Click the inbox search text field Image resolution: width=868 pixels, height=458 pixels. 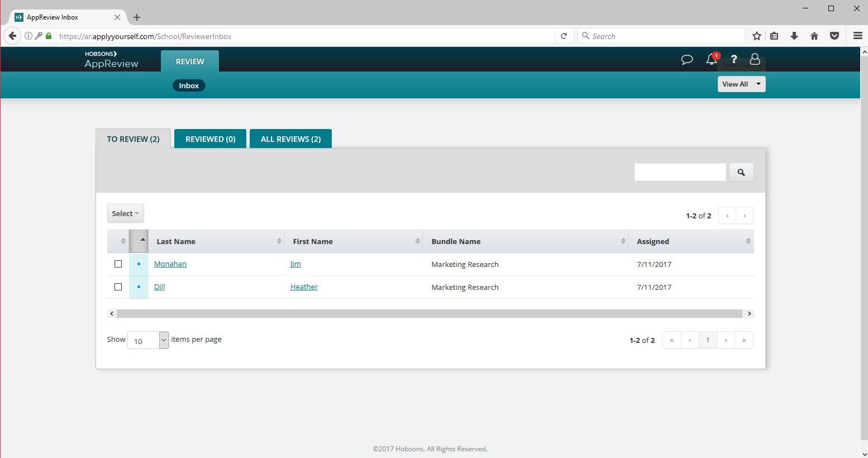click(680, 173)
